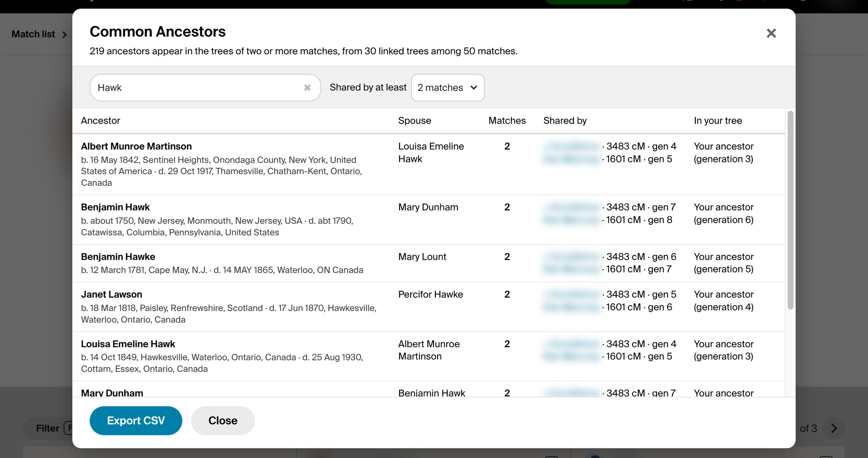This screenshot has height=458, width=868.
Task: Click the vertical scrollbar of the ancestor list
Action: click(790, 210)
